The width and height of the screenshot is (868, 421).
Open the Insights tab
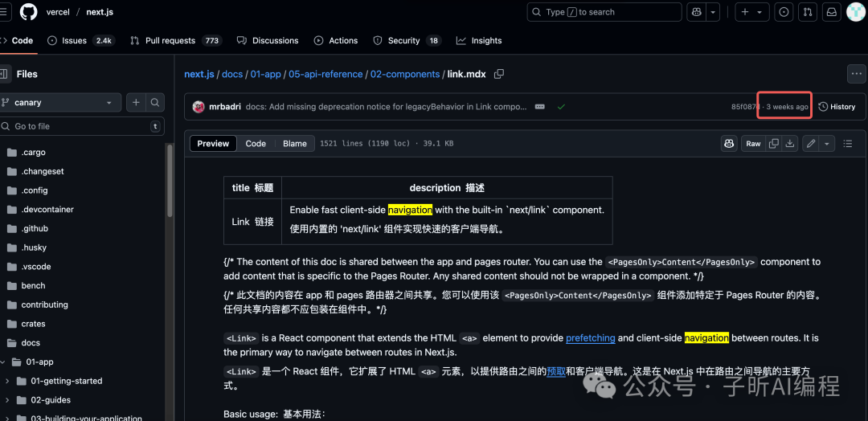479,40
